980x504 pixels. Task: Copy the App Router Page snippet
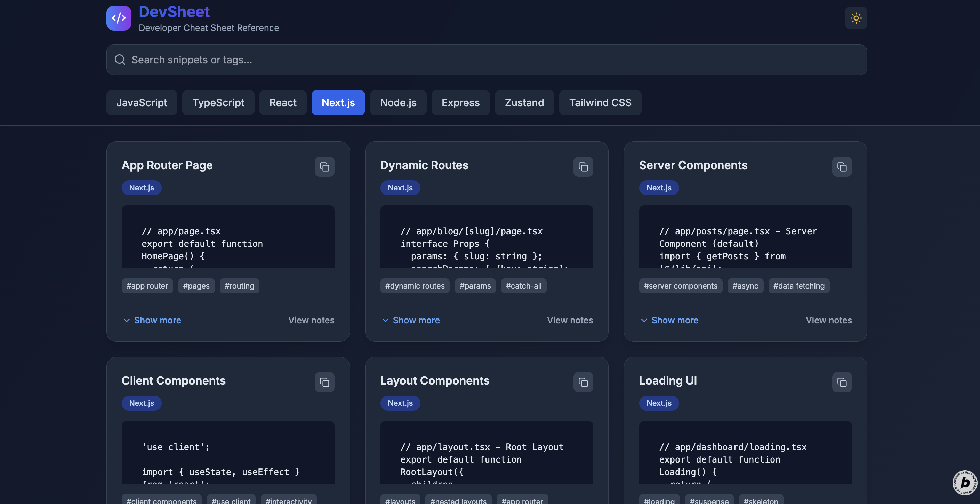[x=324, y=167]
